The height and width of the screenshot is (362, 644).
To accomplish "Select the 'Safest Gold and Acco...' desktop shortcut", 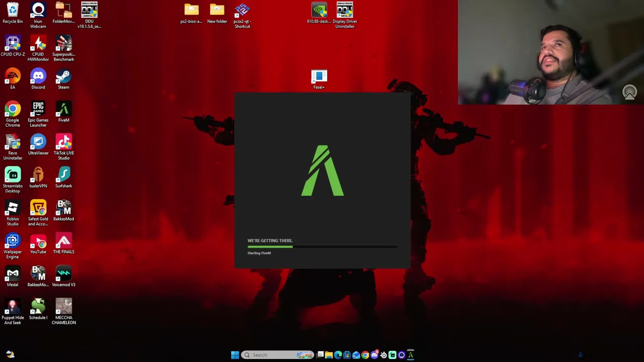I will click(38, 213).
